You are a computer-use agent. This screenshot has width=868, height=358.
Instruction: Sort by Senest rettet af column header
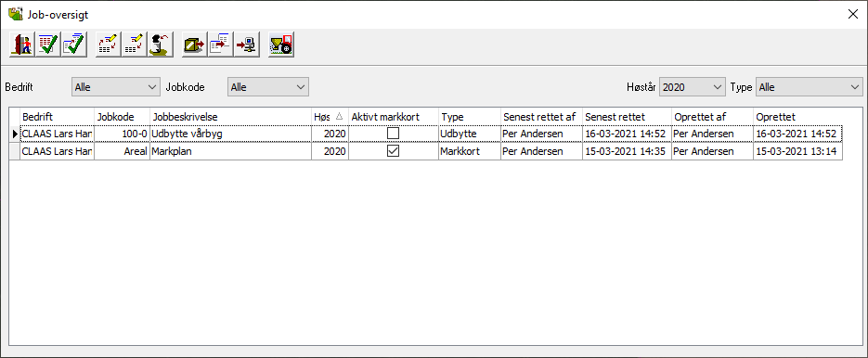tap(541, 117)
